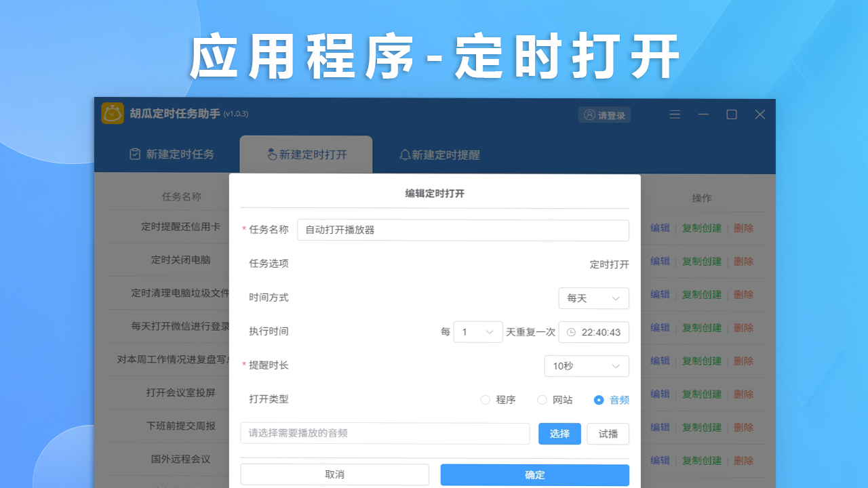Select the 程序 open type option
Viewport: 868px width, 488px height.
[x=486, y=400]
